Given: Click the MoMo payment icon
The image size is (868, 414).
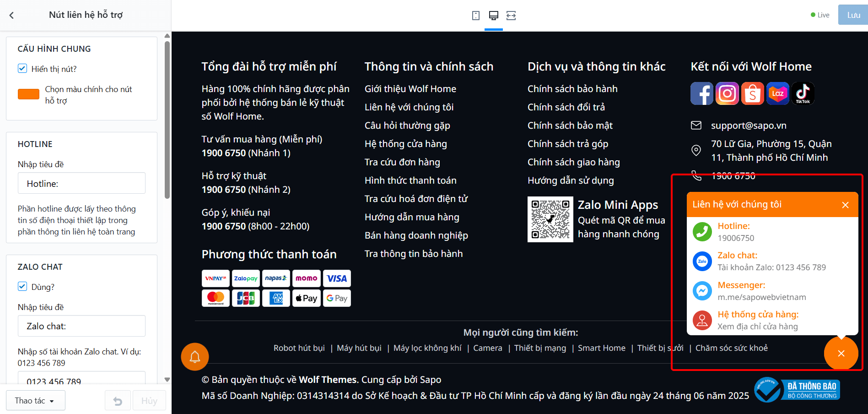Looking at the screenshot, I should pos(306,278).
